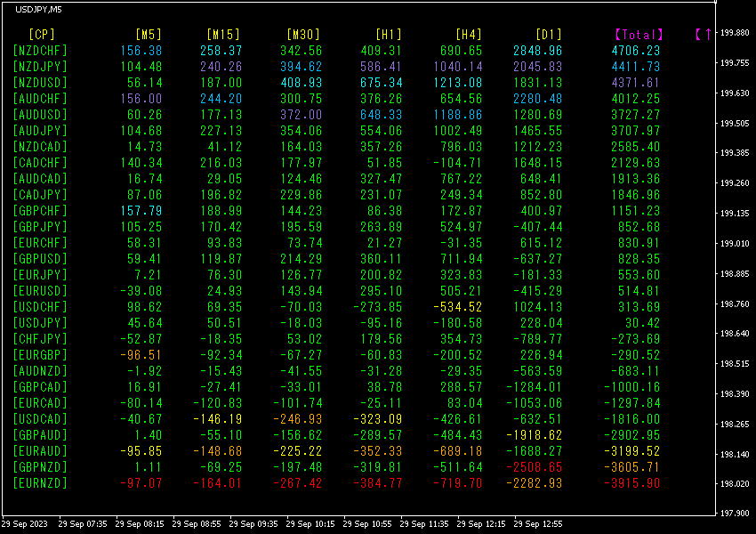Click EURAUD total value -3199.52

point(632,451)
